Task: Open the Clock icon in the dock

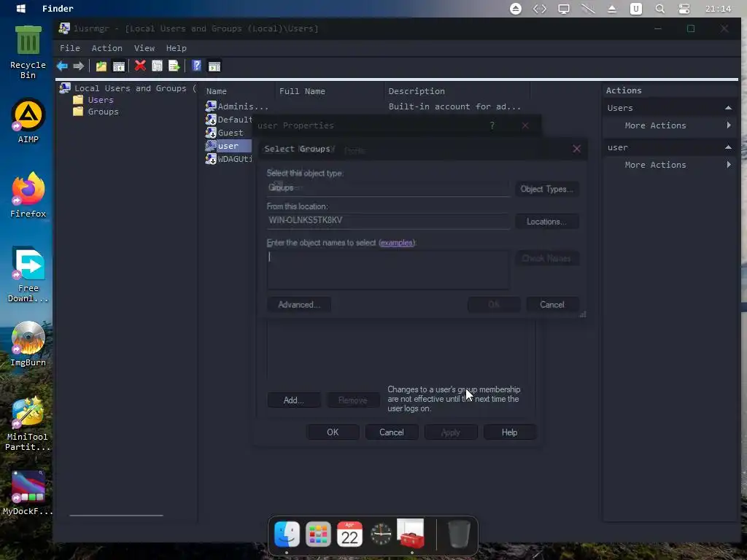Action: click(381, 534)
